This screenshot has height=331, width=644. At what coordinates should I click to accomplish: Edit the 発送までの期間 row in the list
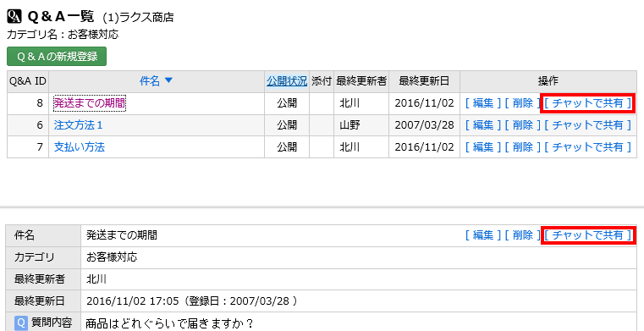[x=483, y=103]
